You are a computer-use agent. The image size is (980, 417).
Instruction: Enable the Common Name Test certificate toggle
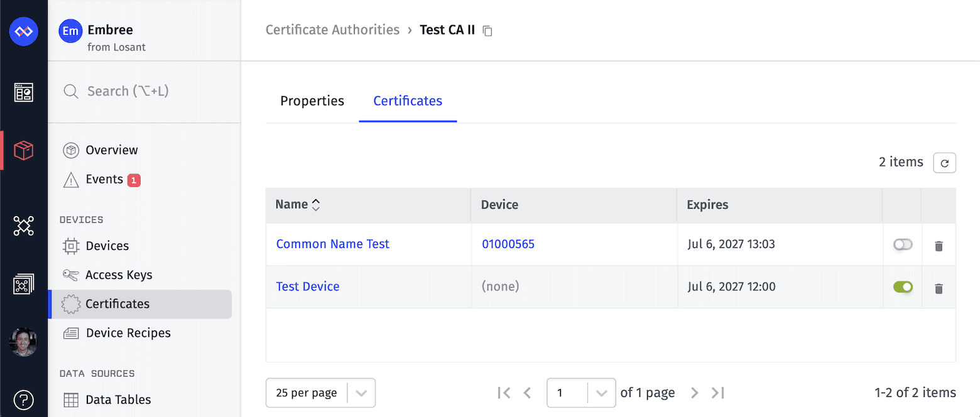click(903, 244)
